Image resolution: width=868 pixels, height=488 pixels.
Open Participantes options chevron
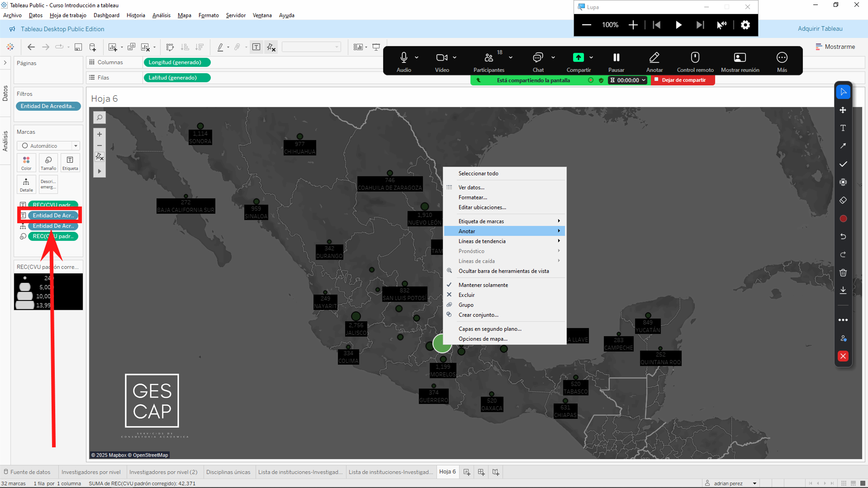pyautogui.click(x=511, y=58)
